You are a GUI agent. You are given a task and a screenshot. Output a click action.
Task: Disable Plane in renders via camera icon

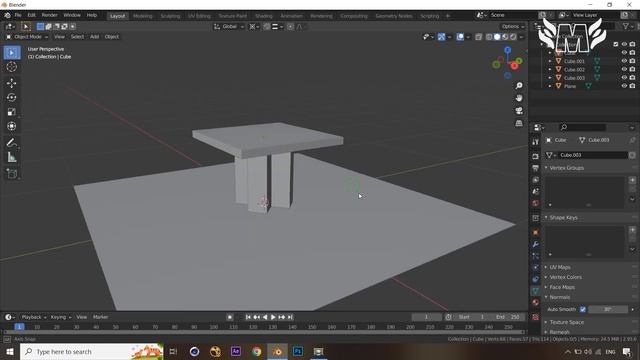pos(632,86)
